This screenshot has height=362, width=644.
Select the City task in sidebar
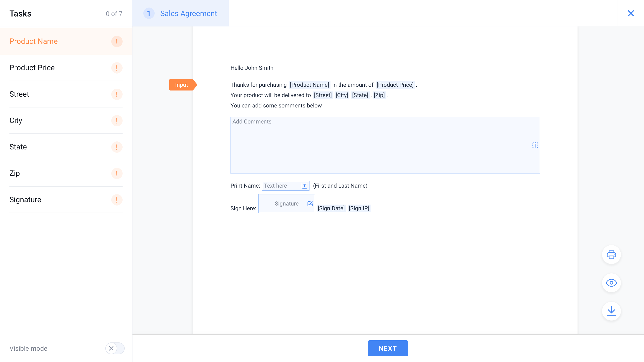tap(15, 120)
